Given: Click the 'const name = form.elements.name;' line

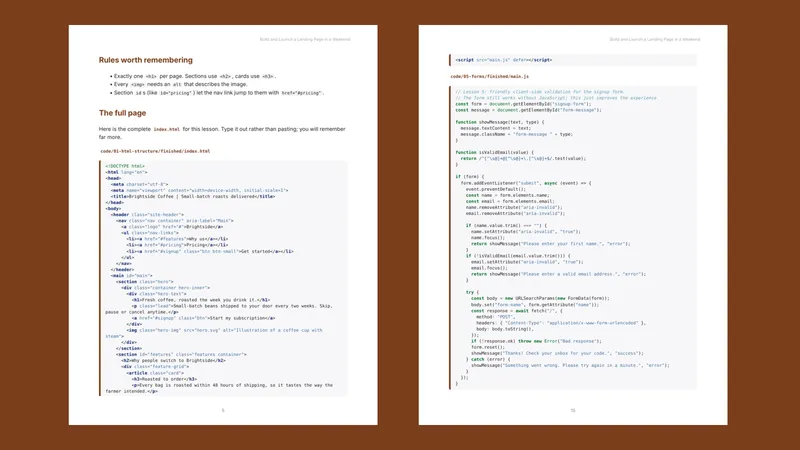Looking at the screenshot, I should point(507,195).
